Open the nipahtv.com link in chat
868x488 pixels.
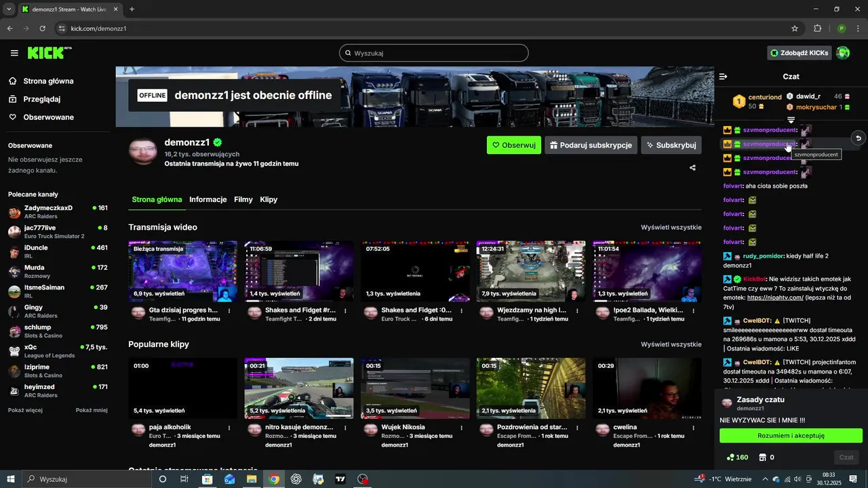click(775, 298)
